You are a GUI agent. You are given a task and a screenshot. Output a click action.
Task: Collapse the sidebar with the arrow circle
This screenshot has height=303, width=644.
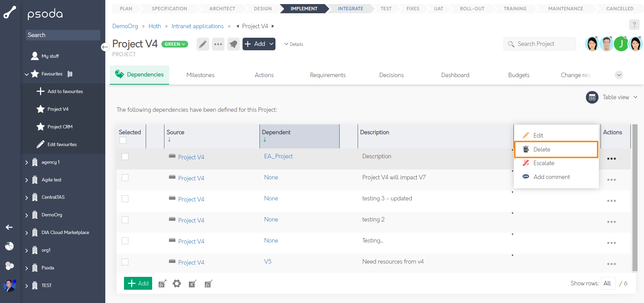(105, 47)
